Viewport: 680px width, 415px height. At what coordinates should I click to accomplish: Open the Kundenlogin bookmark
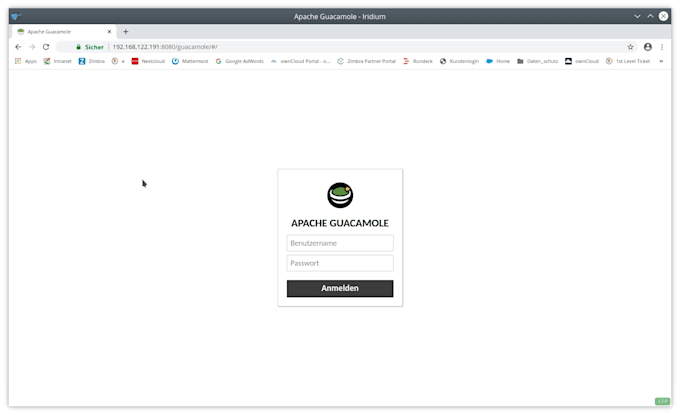pos(460,61)
